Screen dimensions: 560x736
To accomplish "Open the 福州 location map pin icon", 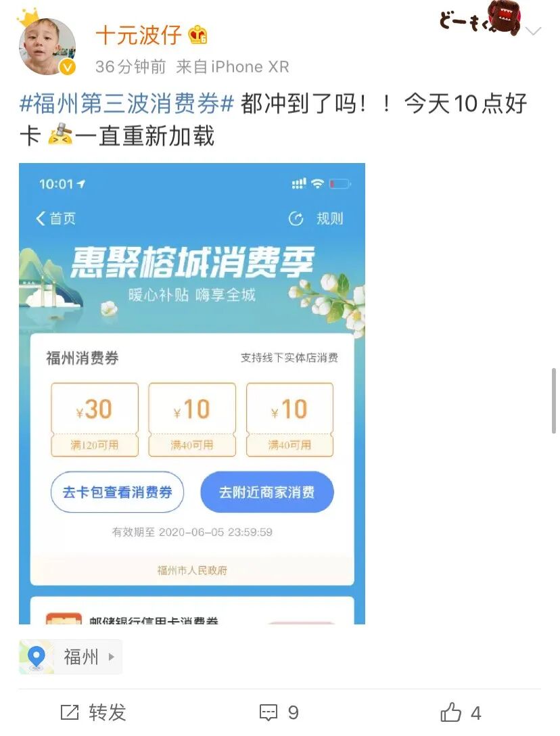I will point(36,657).
